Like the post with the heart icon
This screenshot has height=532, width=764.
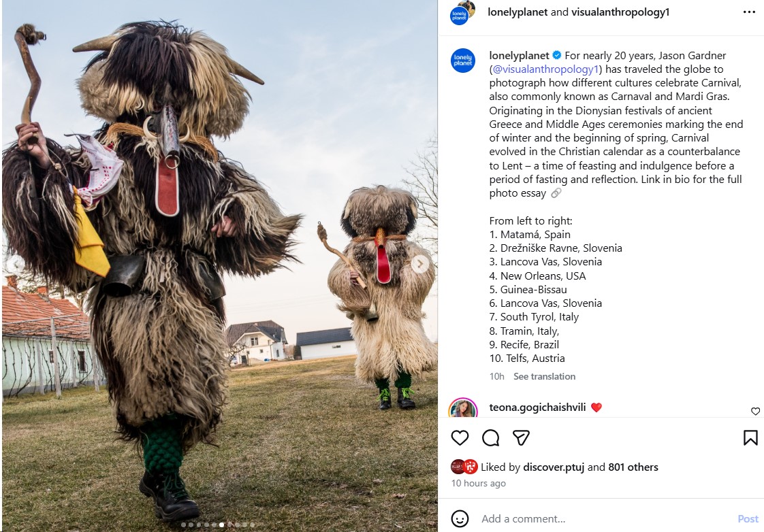click(460, 437)
